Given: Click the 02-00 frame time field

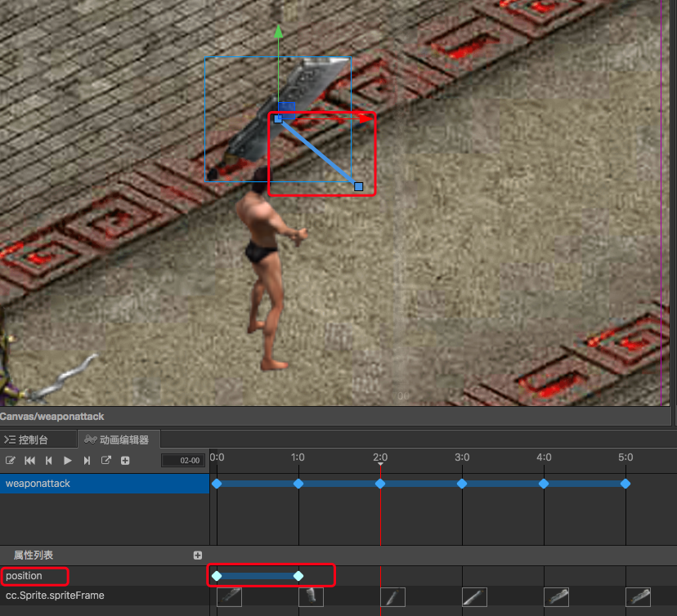Looking at the screenshot, I should coord(183,460).
